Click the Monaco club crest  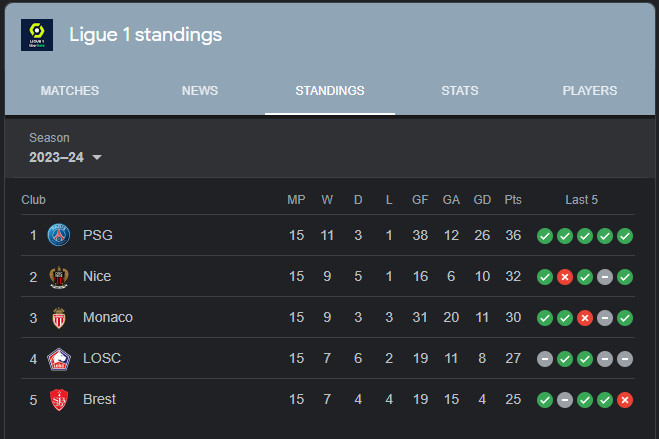point(59,318)
